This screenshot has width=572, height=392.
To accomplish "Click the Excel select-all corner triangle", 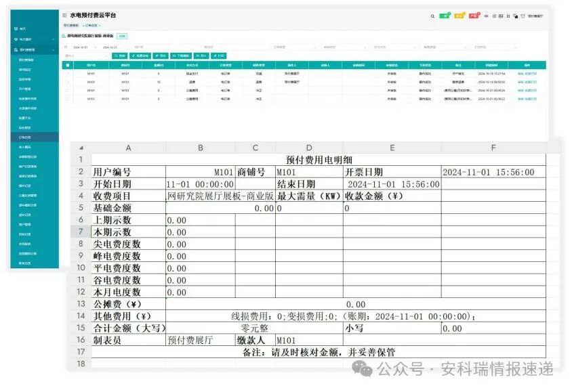I will click(x=81, y=148).
